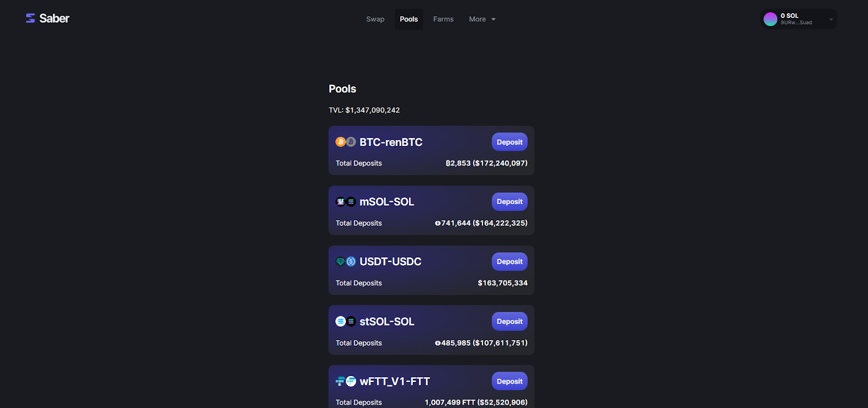Click the wFTT_V1-FTT token pair icon
The image size is (868, 408).
coord(346,381)
